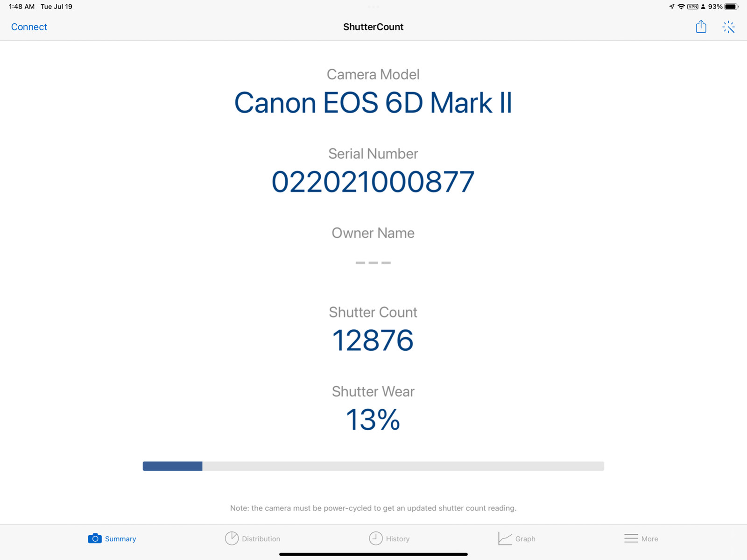Open the Graph line chart icon

[x=505, y=539]
